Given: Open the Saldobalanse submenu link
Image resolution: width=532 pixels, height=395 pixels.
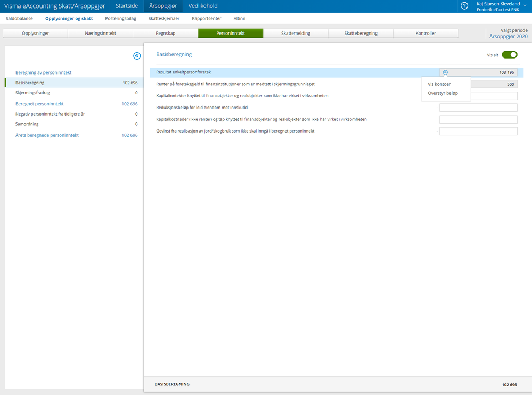Looking at the screenshot, I should [19, 18].
